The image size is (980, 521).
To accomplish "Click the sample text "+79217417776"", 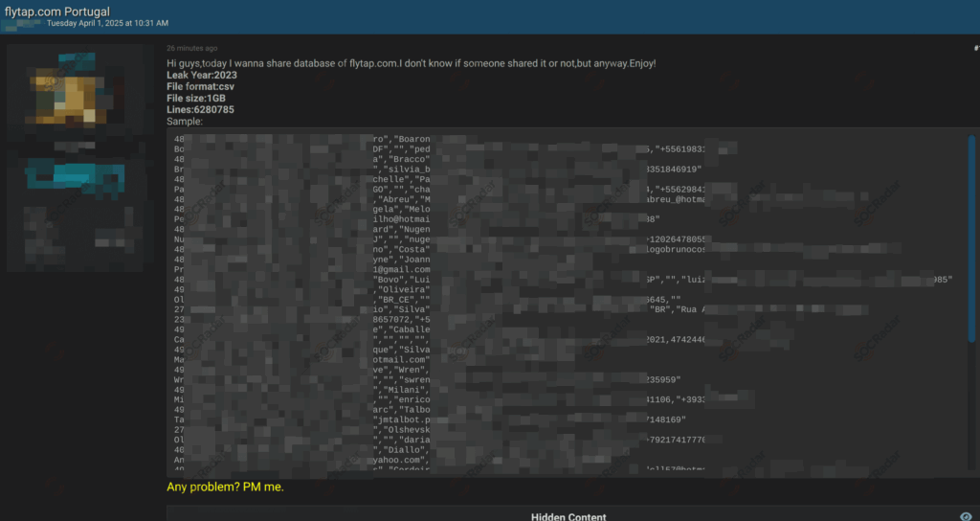I will tap(676, 440).
